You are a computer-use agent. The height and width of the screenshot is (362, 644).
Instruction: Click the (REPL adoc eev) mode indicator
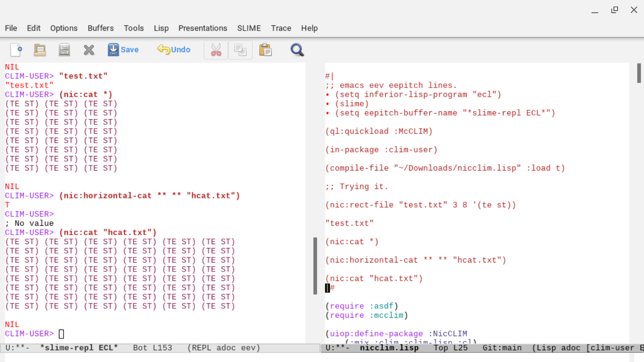[224, 348]
